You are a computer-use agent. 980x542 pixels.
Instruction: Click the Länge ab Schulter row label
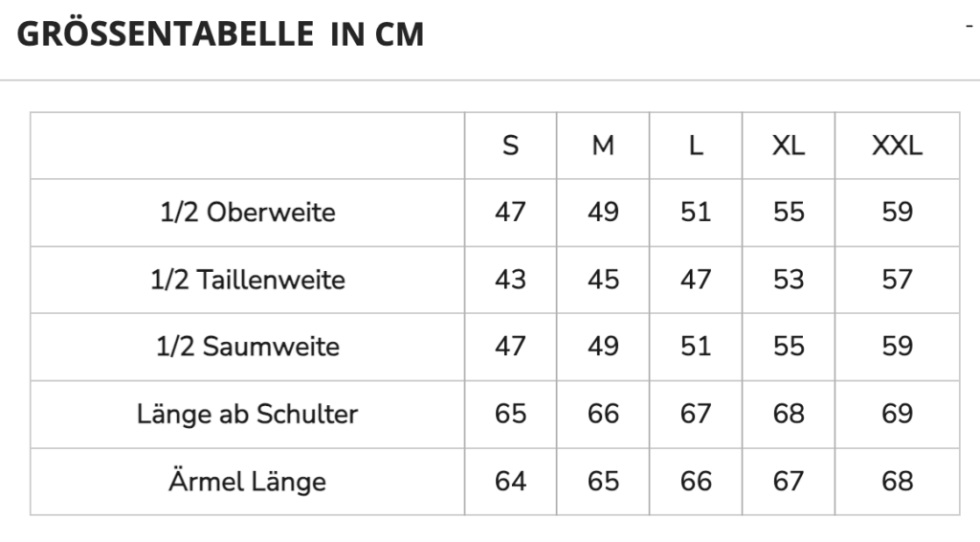click(248, 414)
